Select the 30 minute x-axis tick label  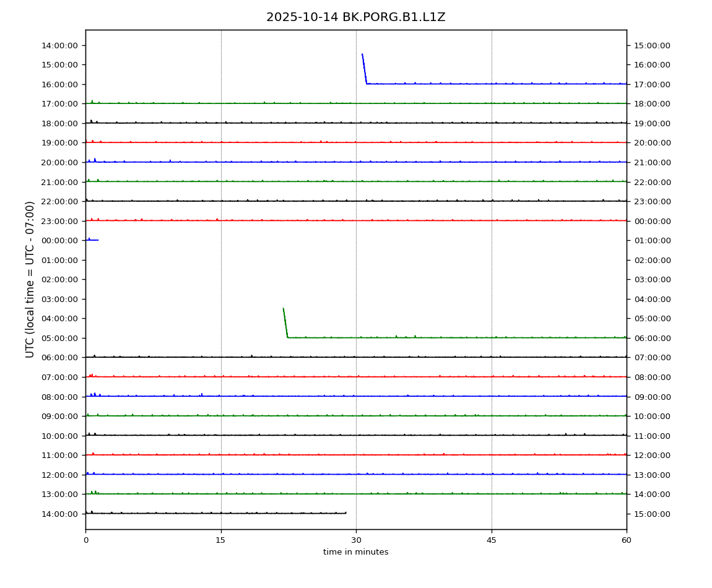[x=356, y=540]
